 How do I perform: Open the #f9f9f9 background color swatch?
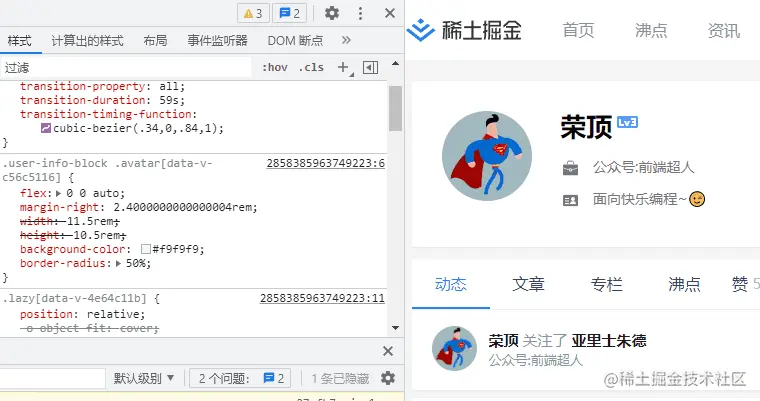click(145, 249)
